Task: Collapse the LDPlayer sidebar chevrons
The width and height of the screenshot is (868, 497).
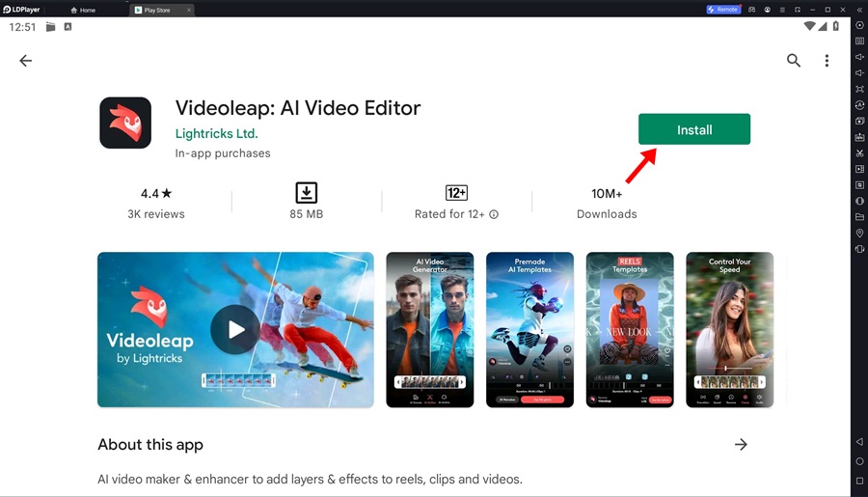Action: tap(859, 10)
